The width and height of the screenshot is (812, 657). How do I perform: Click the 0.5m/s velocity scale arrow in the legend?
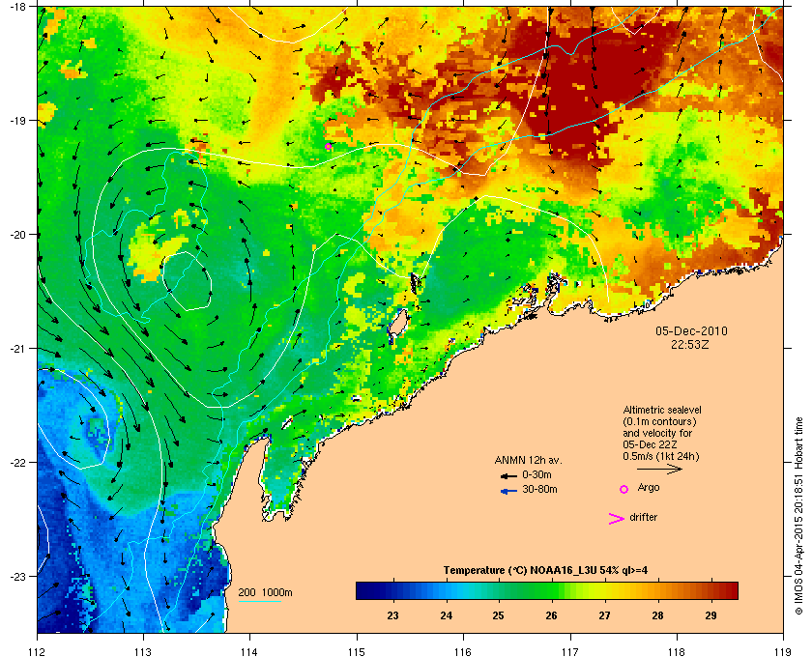click(x=659, y=469)
